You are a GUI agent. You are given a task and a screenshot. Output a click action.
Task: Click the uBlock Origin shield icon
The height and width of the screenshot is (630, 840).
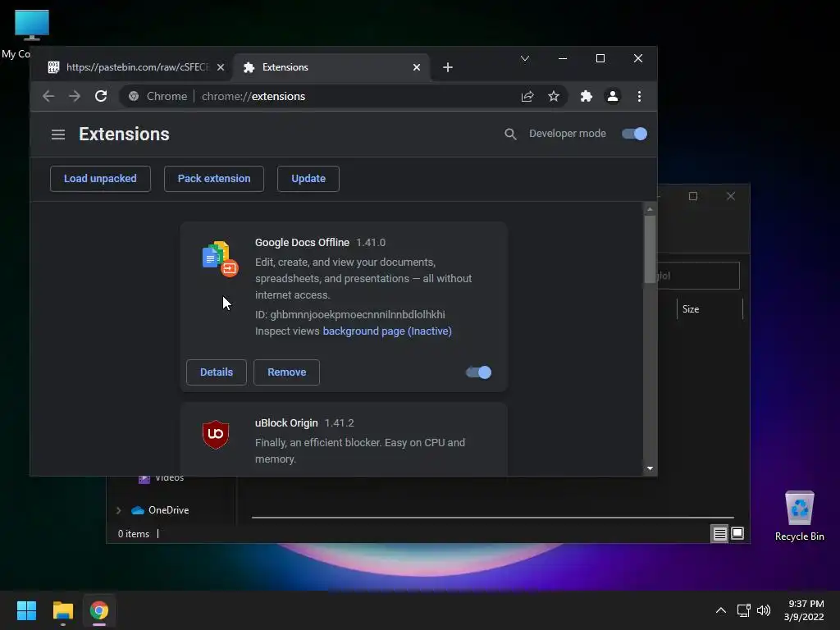(x=216, y=435)
